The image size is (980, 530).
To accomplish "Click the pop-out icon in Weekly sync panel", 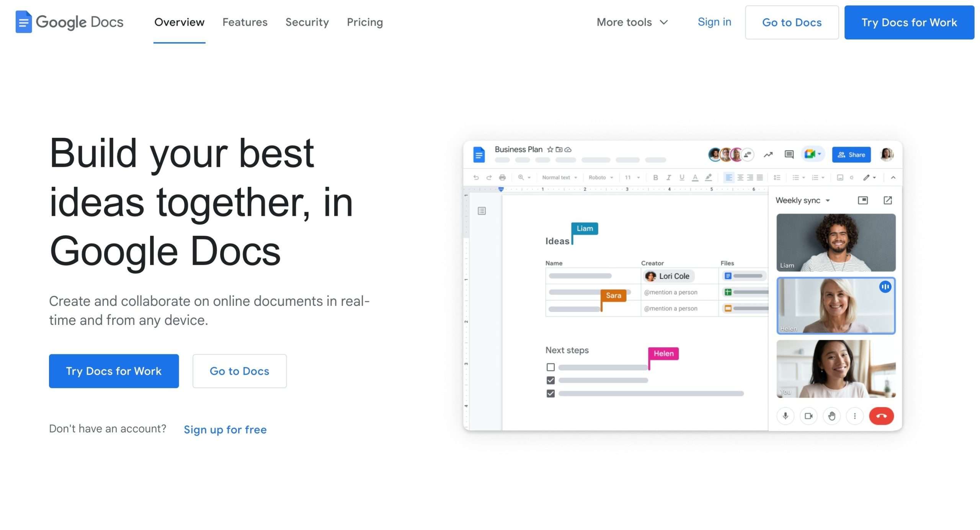I will (x=887, y=200).
